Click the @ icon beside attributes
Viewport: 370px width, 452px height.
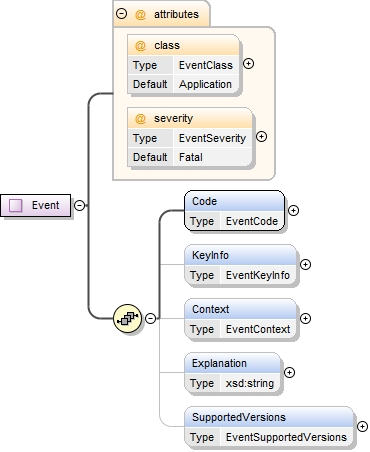pos(140,15)
